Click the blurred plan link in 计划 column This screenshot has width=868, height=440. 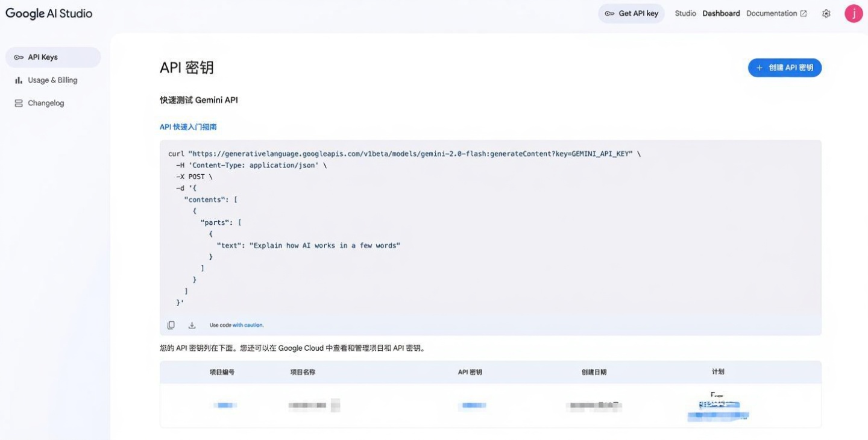tap(719, 410)
